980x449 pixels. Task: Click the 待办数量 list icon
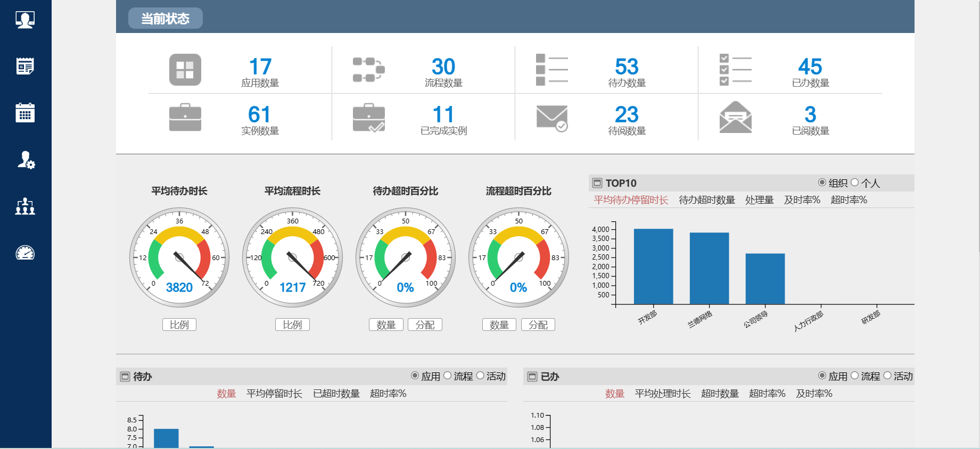tap(552, 70)
